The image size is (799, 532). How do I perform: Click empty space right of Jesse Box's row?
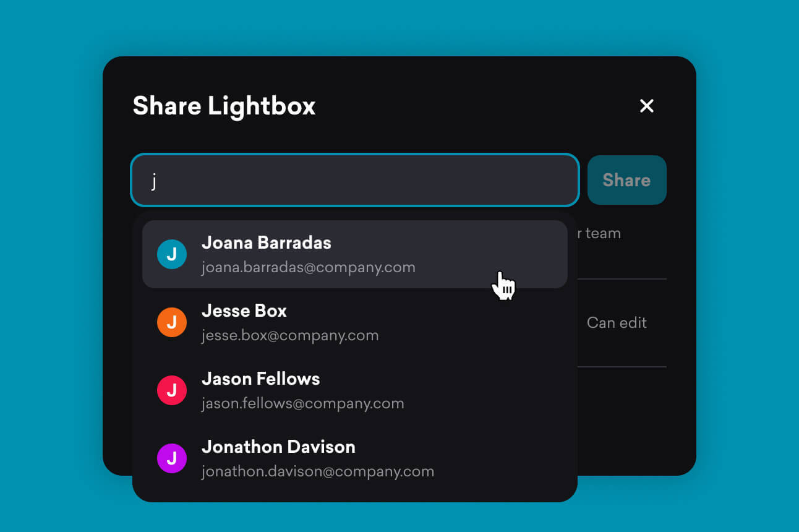point(482,323)
